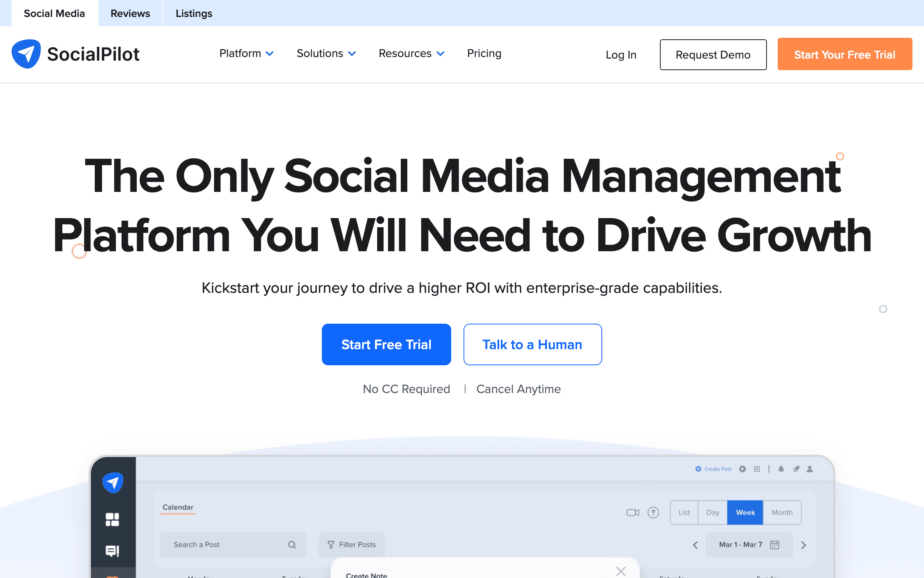The image size is (924, 578).
Task: Click the play circle icon in dashboard
Action: point(742,469)
